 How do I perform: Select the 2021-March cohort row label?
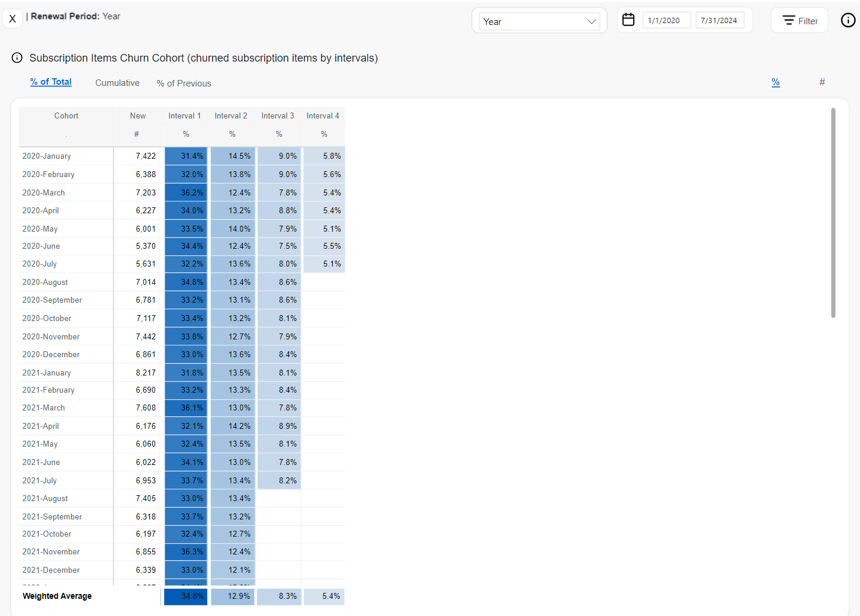point(44,408)
